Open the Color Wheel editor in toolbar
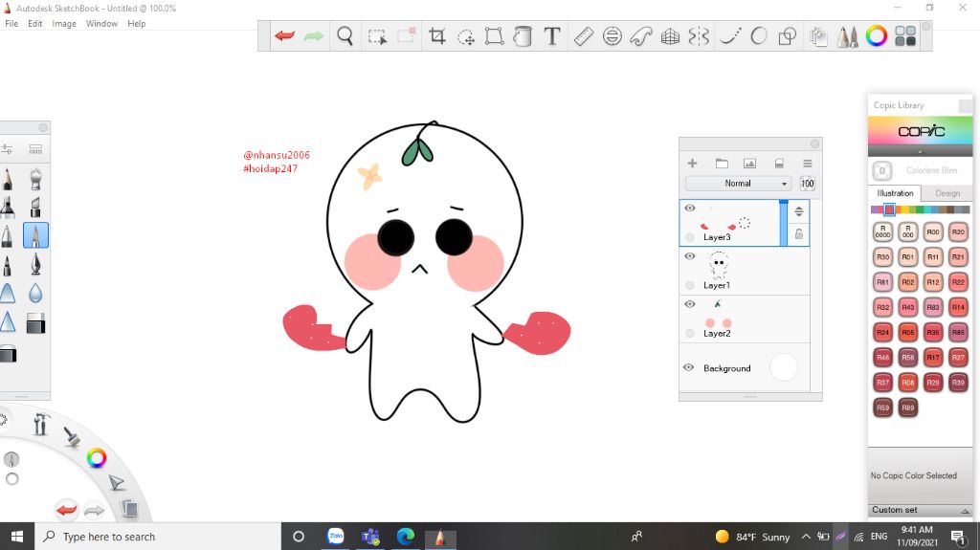 (876, 36)
